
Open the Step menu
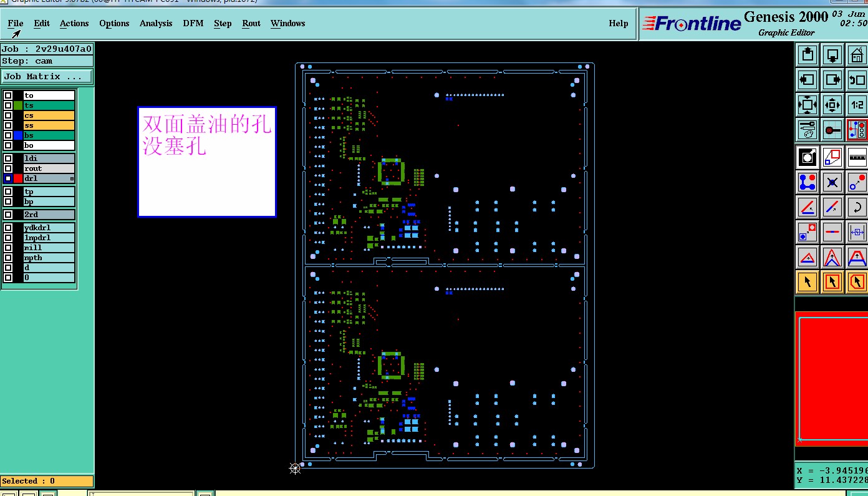(x=223, y=23)
